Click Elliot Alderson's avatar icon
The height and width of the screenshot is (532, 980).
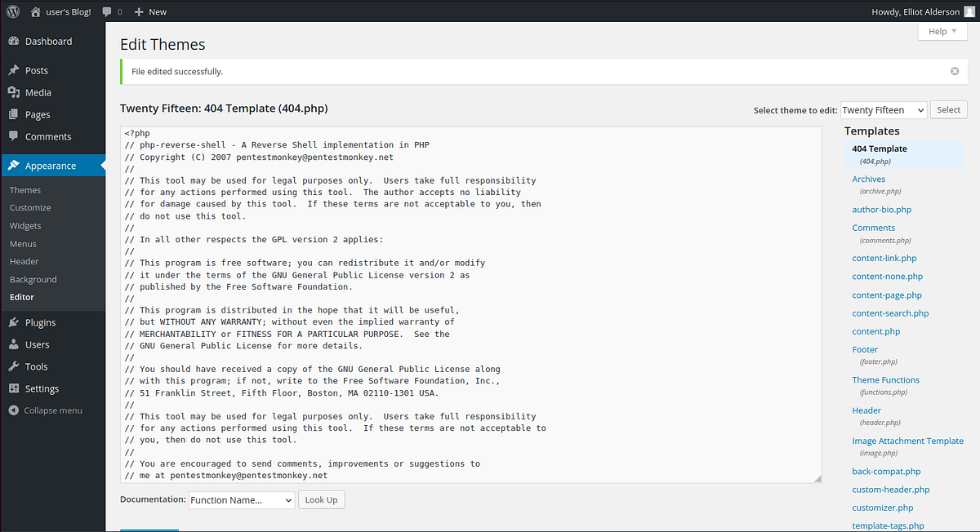[969, 11]
